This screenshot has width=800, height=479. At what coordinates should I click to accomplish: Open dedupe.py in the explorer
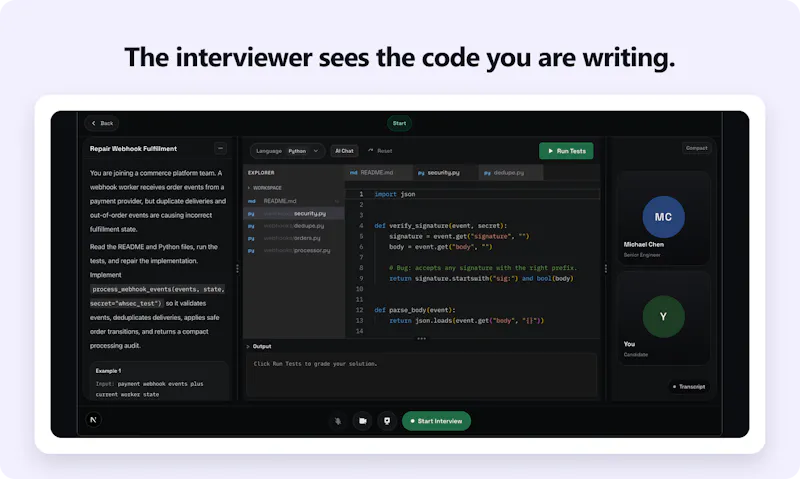293,225
